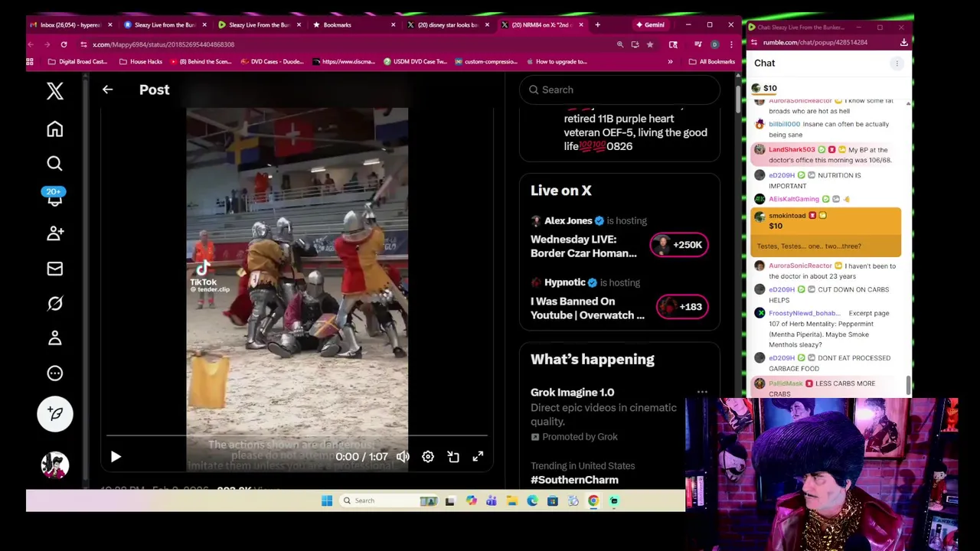Image resolution: width=980 pixels, height=551 pixels.
Task: Open the X Explore search icon in sidebar
Action: click(54, 163)
